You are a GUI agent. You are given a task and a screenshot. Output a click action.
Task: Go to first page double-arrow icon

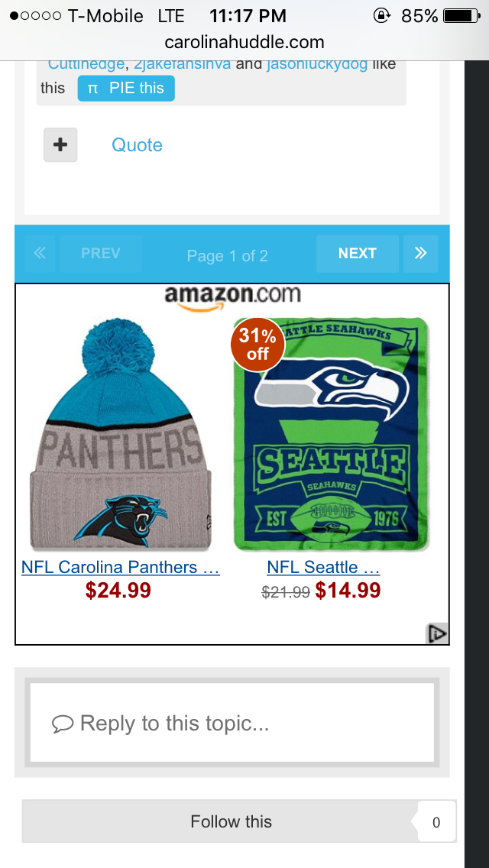[x=40, y=254]
